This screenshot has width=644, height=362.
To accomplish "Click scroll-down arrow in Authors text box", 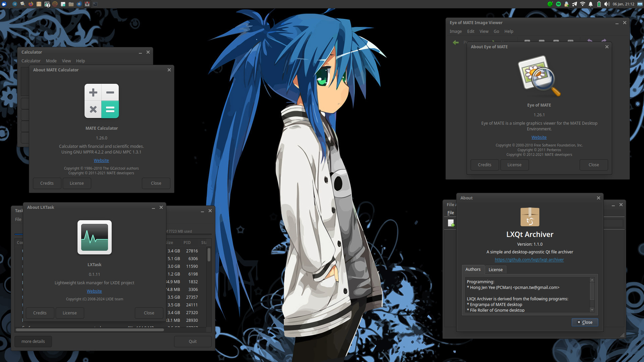I will (x=592, y=310).
